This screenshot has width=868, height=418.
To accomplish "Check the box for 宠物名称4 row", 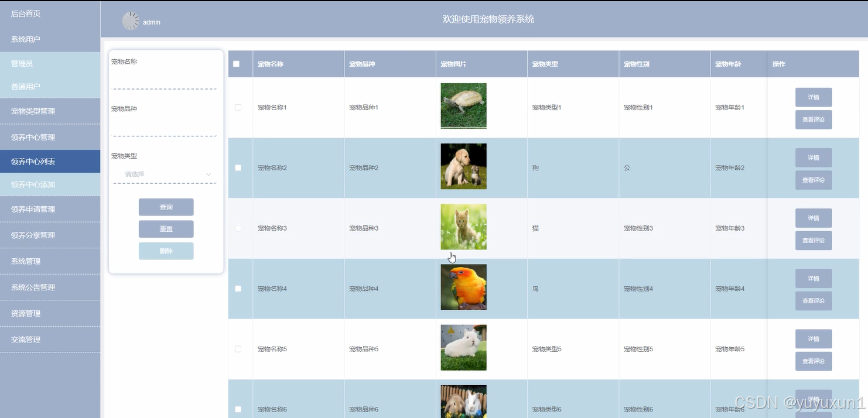I will pyautogui.click(x=238, y=288).
